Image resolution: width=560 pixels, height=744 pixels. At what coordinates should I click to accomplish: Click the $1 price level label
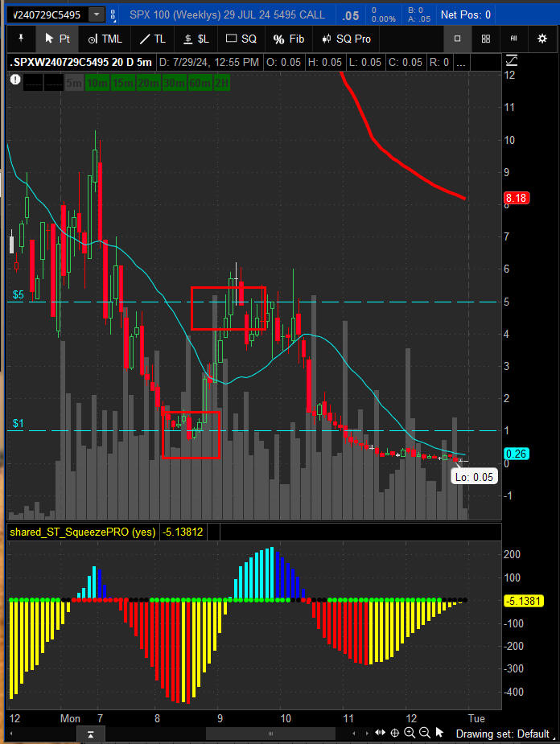18,423
